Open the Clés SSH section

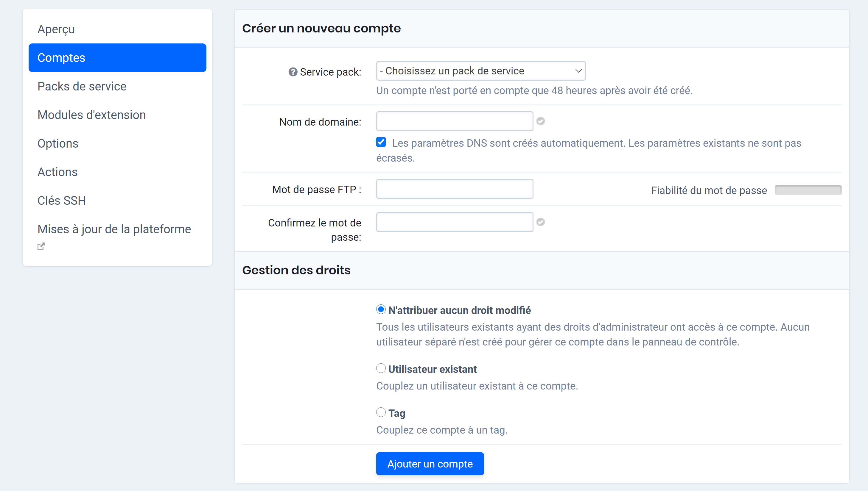tap(61, 200)
